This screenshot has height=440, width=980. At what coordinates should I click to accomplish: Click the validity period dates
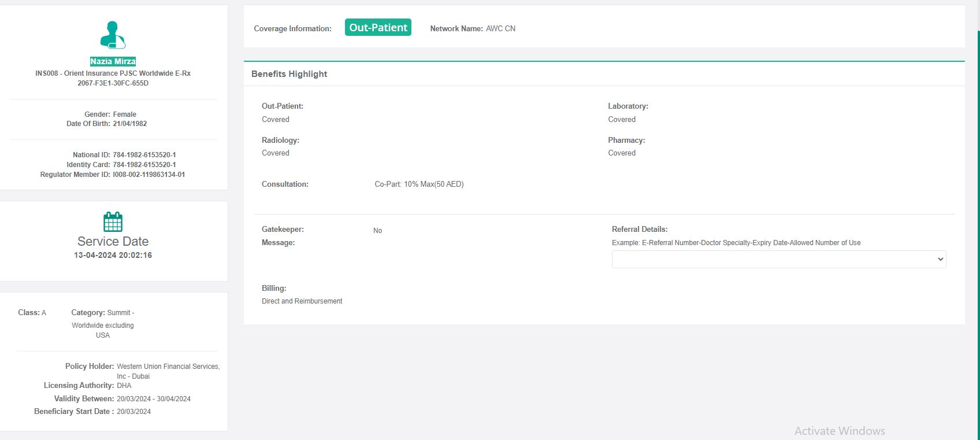(x=153, y=399)
